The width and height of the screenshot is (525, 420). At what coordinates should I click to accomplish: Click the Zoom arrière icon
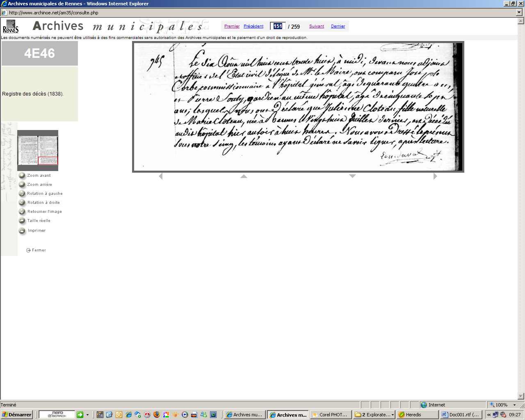point(22,185)
